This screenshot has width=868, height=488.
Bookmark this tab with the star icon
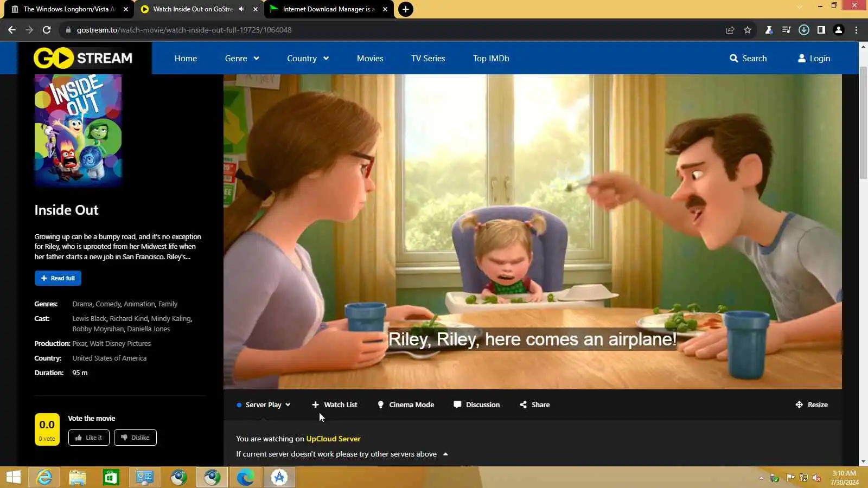point(748,30)
